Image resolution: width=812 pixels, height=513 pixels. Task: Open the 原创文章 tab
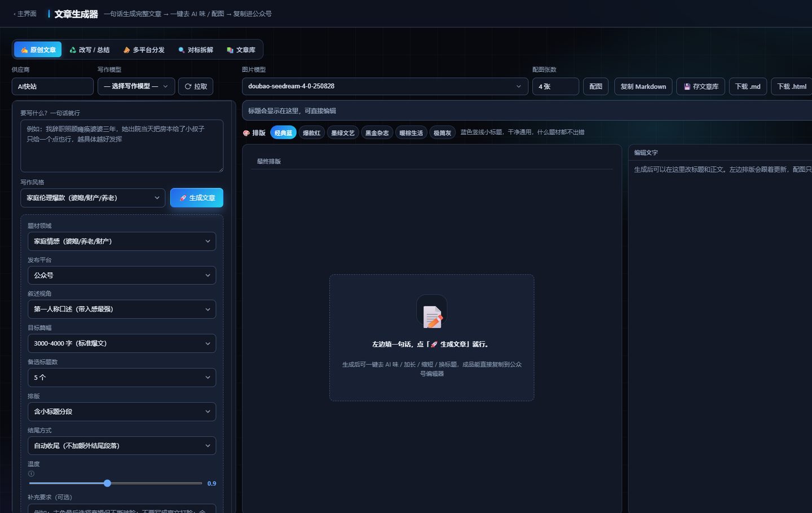38,50
